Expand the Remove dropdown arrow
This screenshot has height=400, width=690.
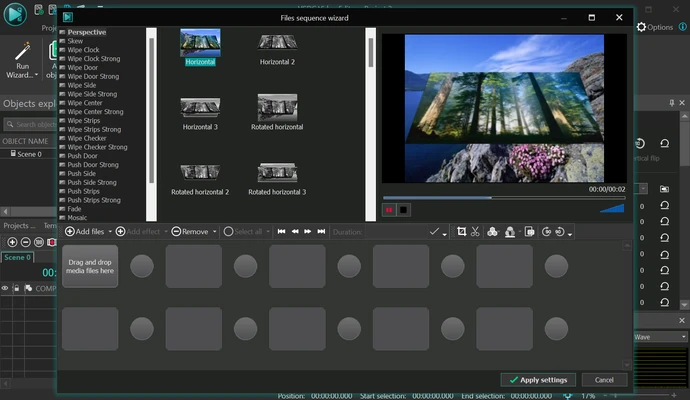coord(215,231)
